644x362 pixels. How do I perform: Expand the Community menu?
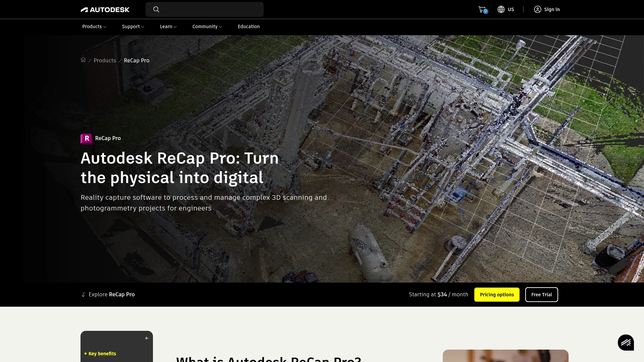click(x=207, y=26)
